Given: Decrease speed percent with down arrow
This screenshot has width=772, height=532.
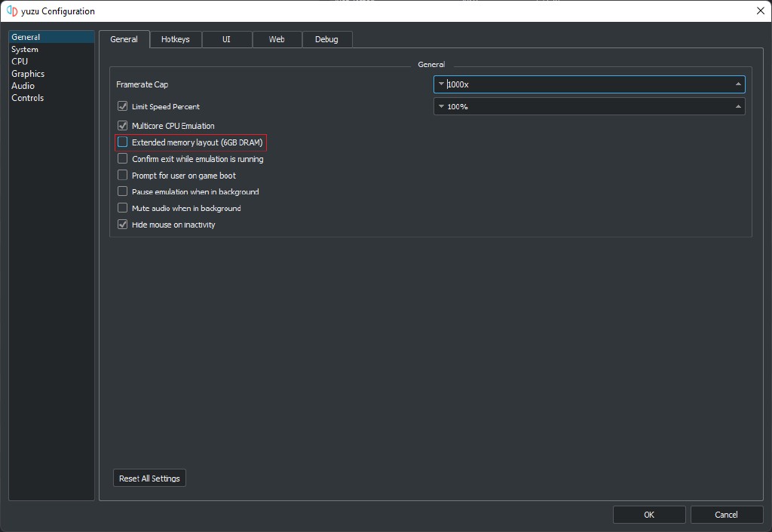Looking at the screenshot, I should click(441, 106).
